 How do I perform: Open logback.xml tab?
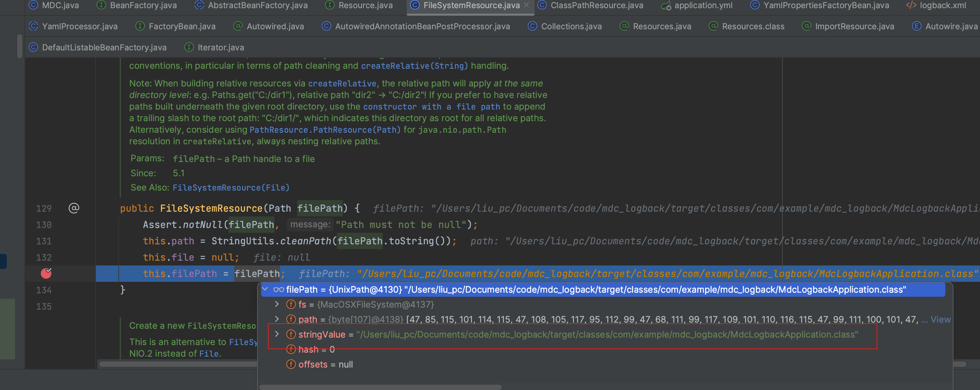pos(936,5)
